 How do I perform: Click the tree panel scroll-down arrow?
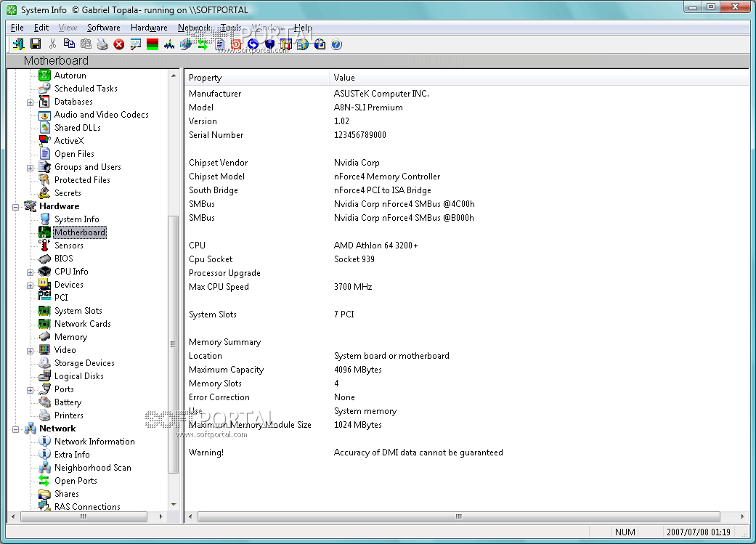(174, 505)
